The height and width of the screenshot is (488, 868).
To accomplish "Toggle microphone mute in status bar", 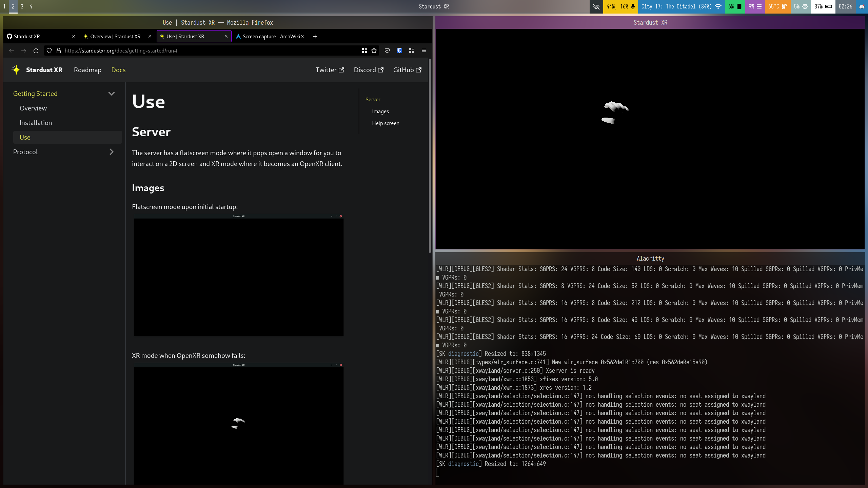I will coord(632,6).
